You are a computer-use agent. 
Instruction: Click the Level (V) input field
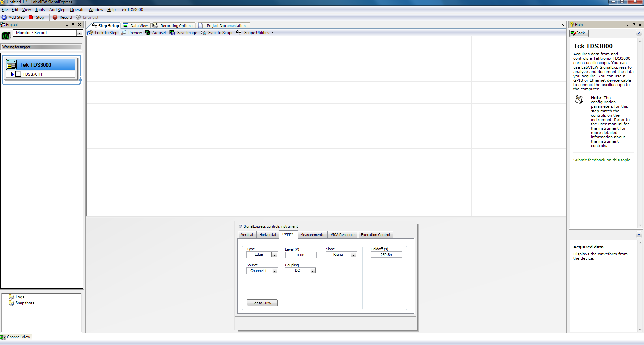click(301, 255)
